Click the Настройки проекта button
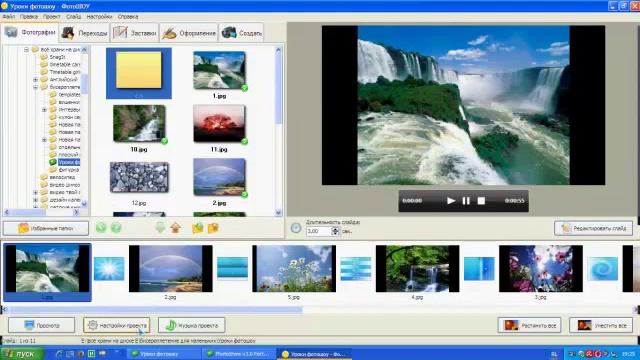The height and width of the screenshot is (360, 640). tap(116, 325)
